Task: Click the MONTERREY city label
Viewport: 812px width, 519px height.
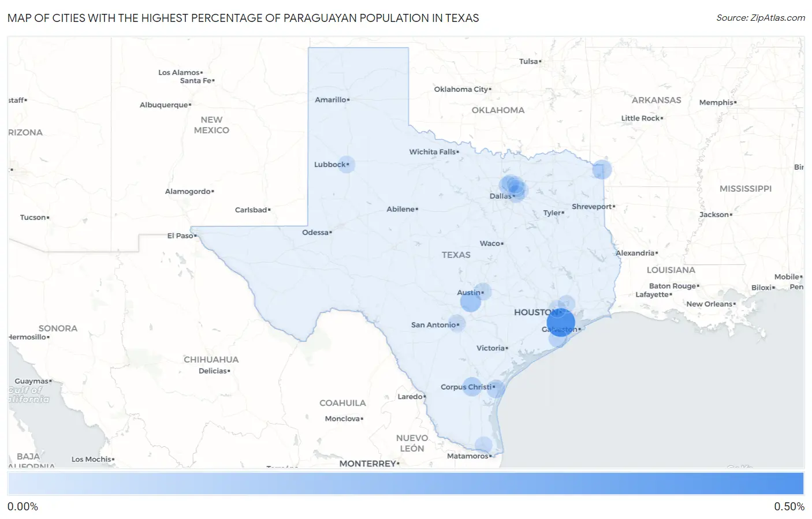Action: tap(368, 464)
